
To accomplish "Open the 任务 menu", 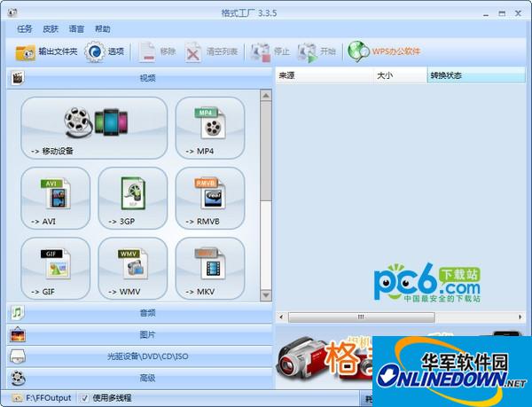I will (x=24, y=29).
